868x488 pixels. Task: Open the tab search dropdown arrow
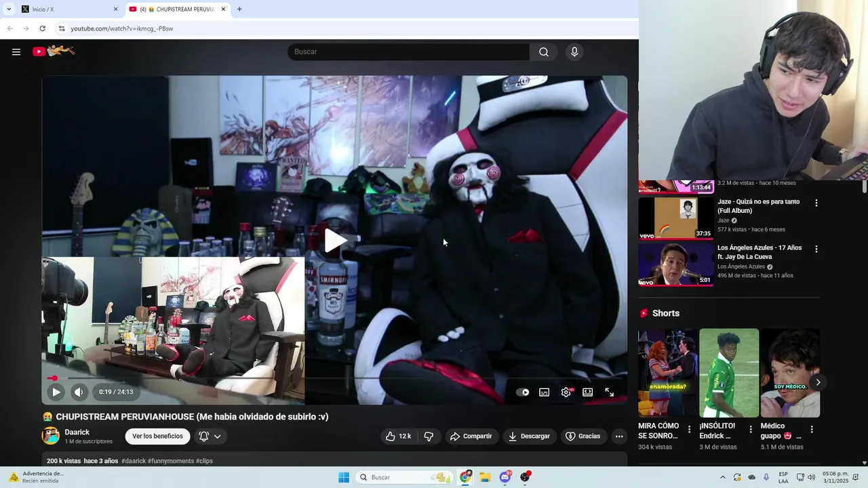click(8, 9)
